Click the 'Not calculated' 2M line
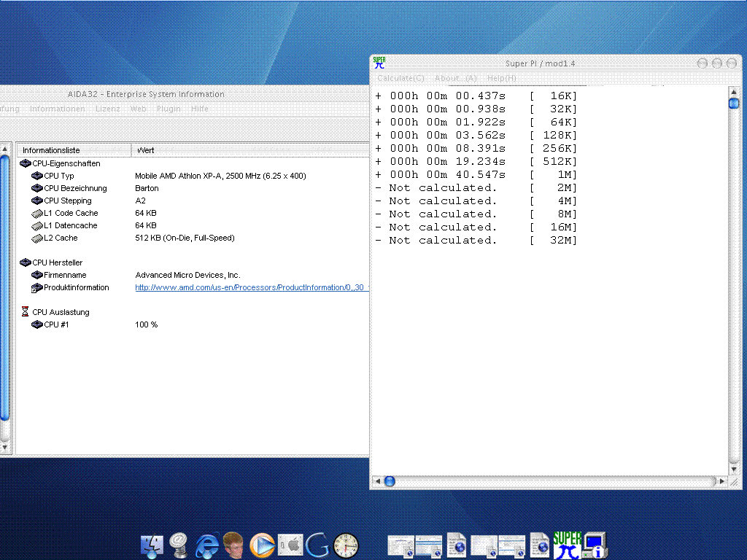747x560 pixels. tap(476, 187)
